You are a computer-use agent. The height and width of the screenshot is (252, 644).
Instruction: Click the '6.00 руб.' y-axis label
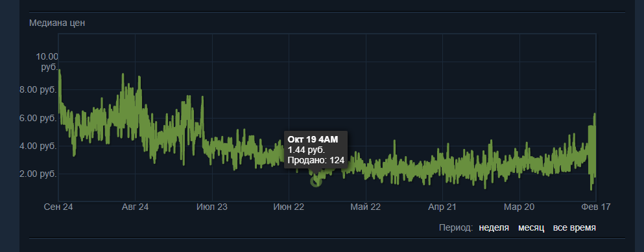pos(38,118)
